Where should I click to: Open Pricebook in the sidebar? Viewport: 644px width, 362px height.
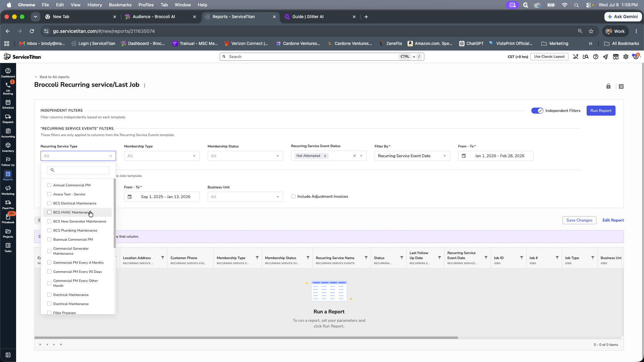click(8, 219)
